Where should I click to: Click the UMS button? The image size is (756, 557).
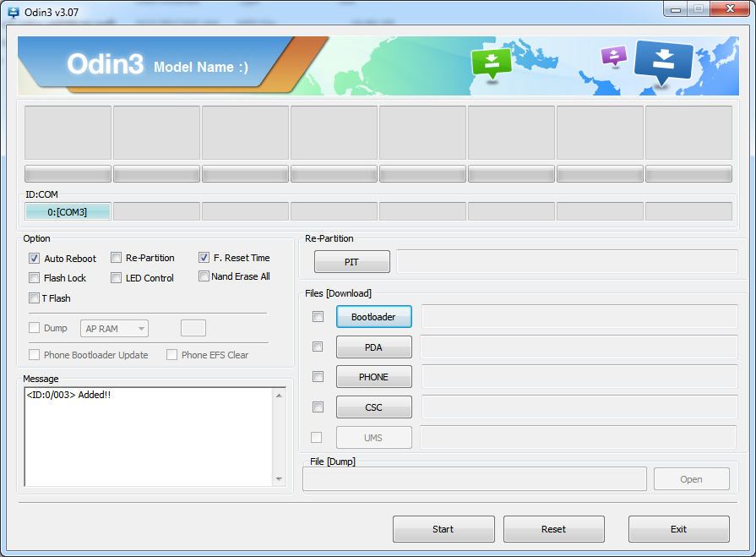(373, 438)
